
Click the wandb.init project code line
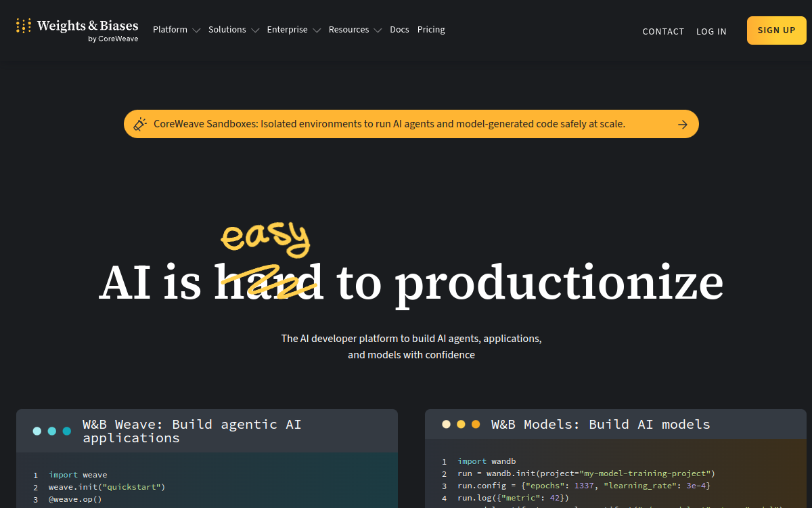click(586, 473)
